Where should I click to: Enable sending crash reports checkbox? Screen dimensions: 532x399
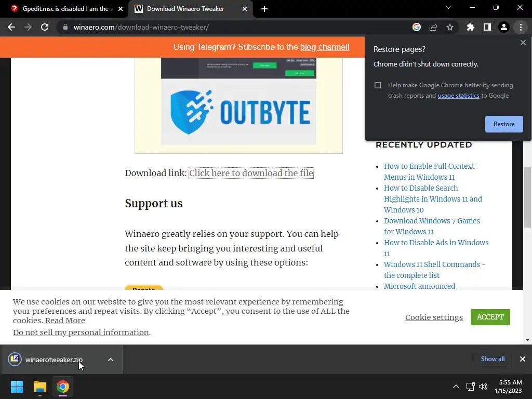(378, 85)
